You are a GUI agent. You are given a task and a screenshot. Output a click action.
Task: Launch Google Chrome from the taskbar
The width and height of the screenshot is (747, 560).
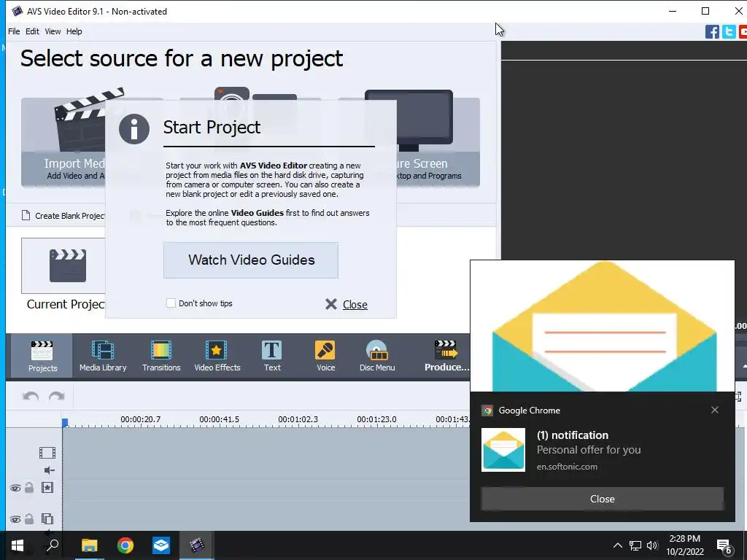pyautogui.click(x=125, y=545)
